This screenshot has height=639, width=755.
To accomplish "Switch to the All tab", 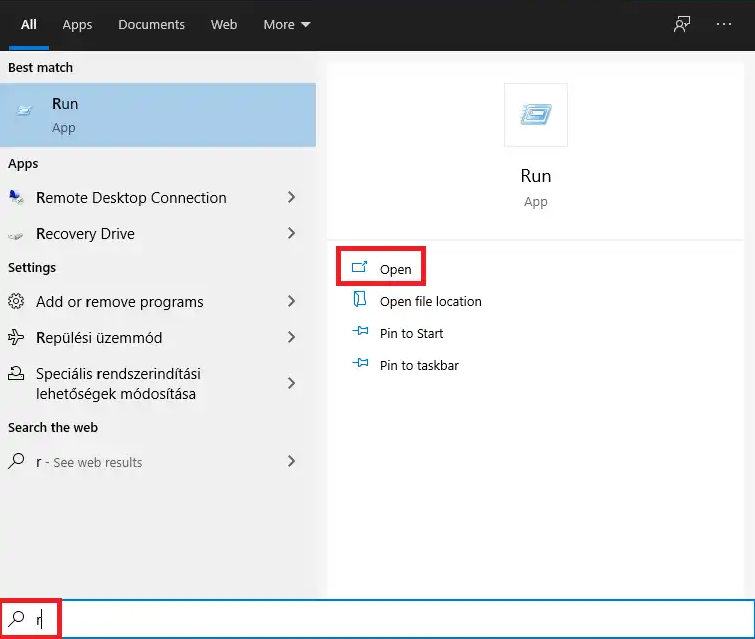I will click(28, 25).
